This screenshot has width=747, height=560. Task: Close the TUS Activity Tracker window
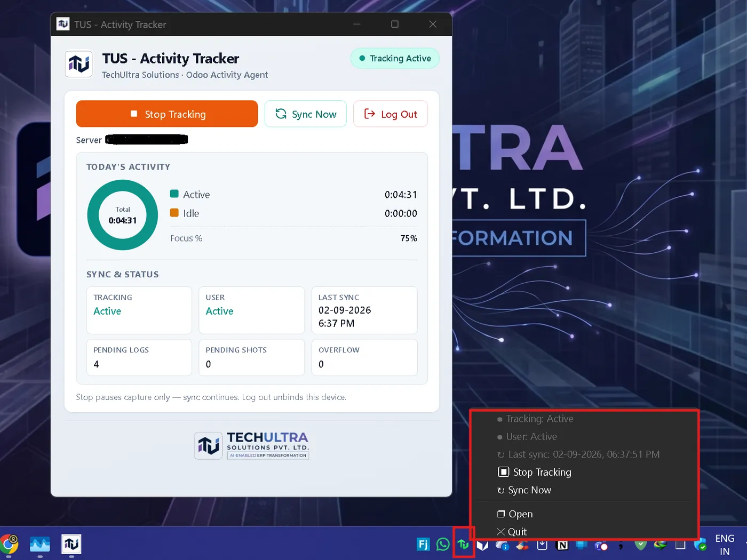[433, 24]
